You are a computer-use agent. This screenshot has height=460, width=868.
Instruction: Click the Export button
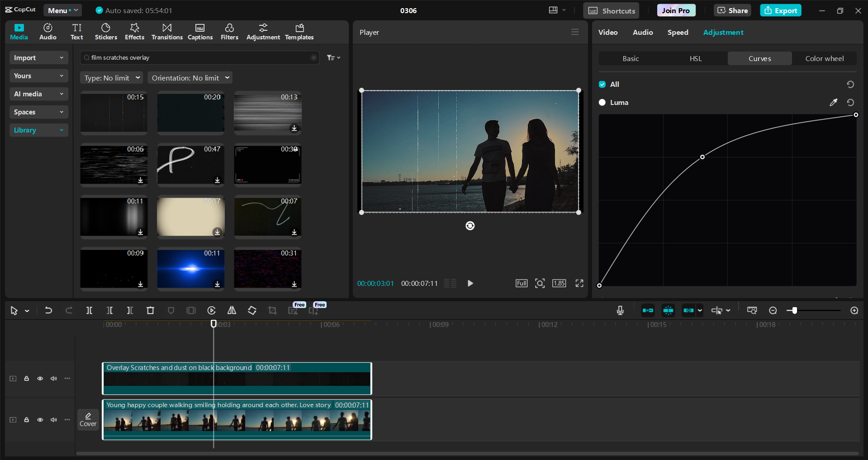pos(780,10)
